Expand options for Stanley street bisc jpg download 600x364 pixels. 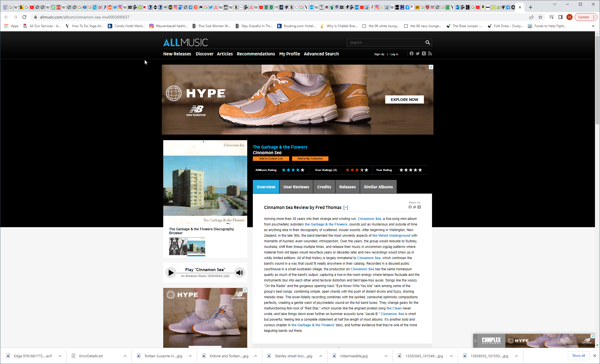point(321,356)
